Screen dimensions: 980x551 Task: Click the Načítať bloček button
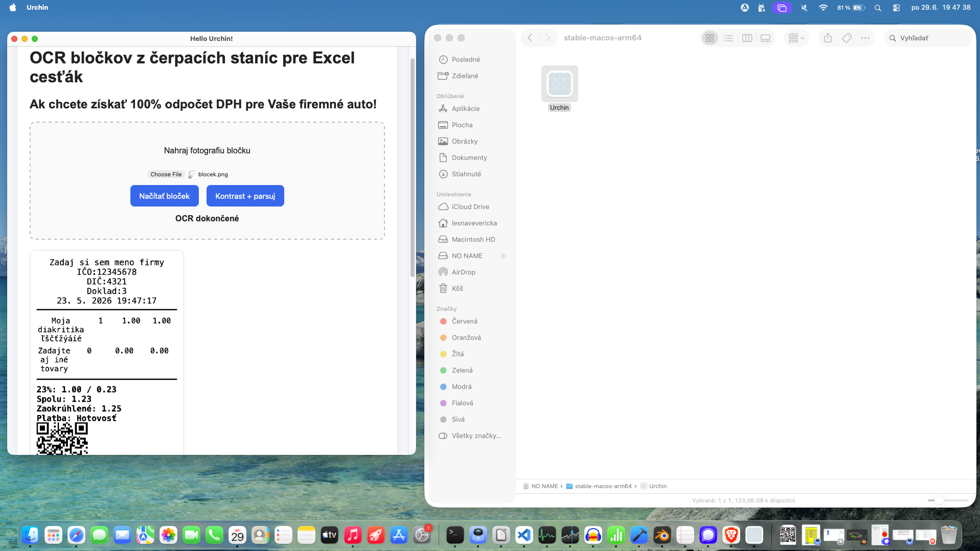click(x=164, y=196)
